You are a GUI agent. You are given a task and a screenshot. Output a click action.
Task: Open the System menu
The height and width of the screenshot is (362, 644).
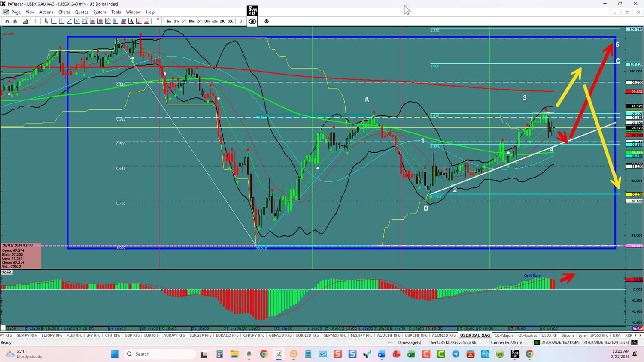tap(99, 12)
